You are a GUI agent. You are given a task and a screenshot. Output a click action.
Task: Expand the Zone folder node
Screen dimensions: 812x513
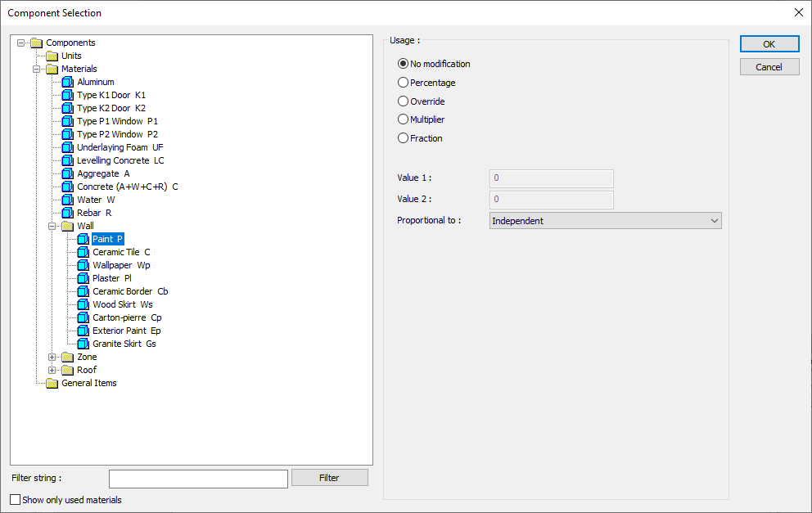point(52,357)
